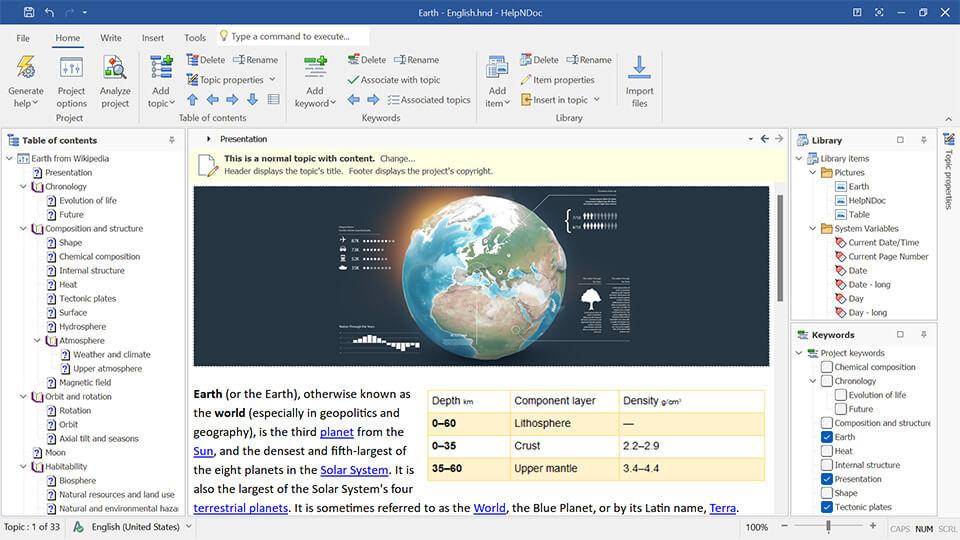Click the save icon in title bar
The width and height of the screenshot is (960, 540).
point(28,12)
